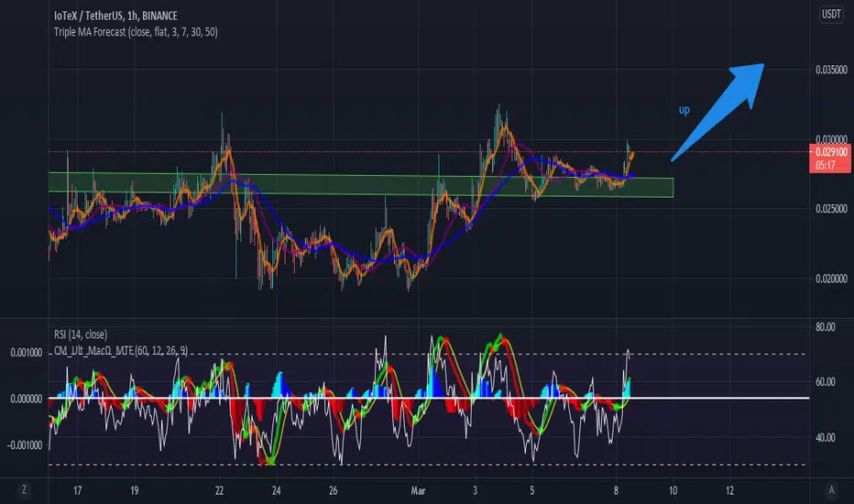Click the 8 date label on time axis
Image resolution: width=854 pixels, height=504 pixels.
pos(616,490)
